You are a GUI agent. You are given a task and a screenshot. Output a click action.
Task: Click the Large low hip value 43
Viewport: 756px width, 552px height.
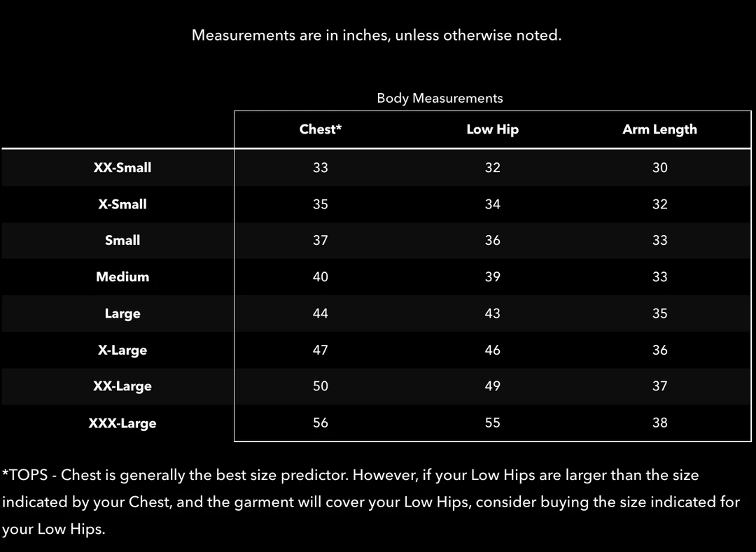tap(492, 313)
